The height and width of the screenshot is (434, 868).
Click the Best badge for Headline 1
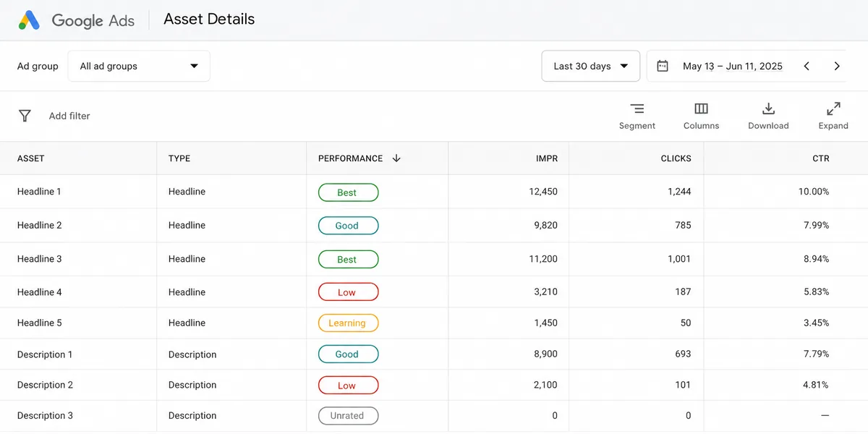[348, 192]
